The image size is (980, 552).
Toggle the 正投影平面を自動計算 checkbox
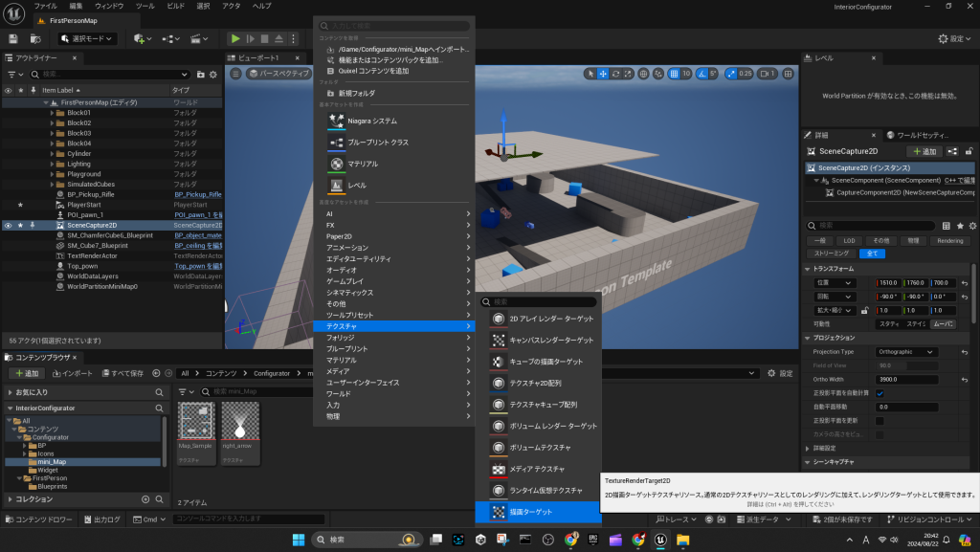coord(880,393)
